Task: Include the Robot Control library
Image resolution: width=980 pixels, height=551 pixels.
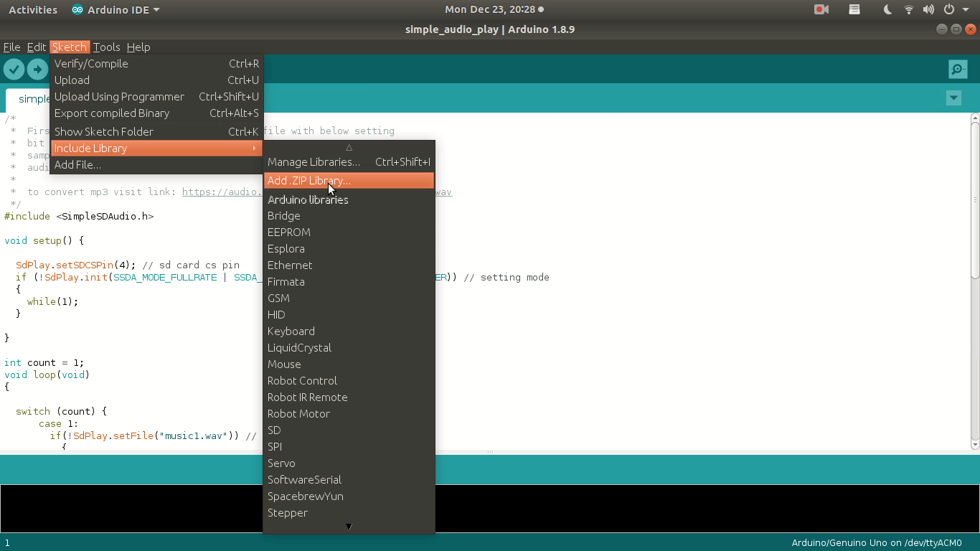Action: [349, 381]
